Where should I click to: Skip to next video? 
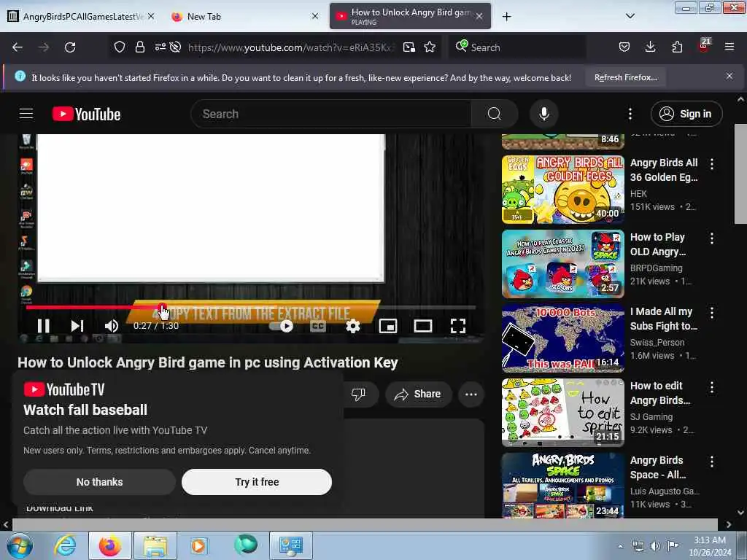(77, 326)
